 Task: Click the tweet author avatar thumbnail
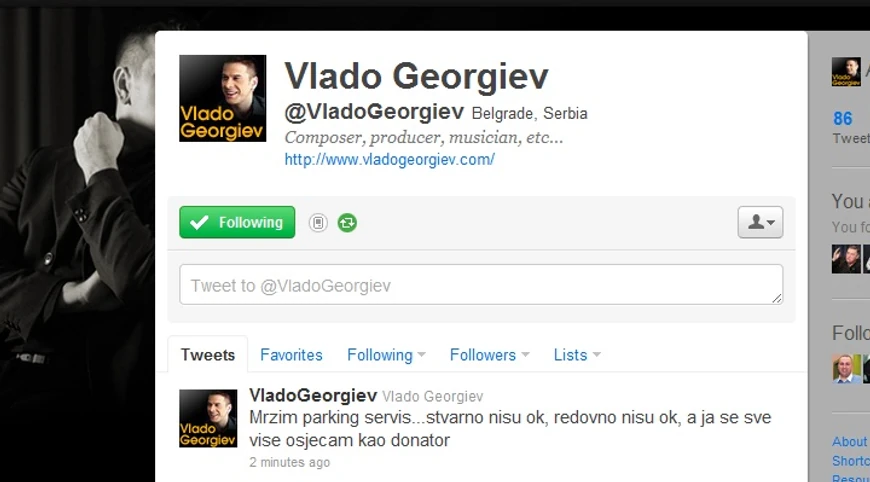coord(208,418)
